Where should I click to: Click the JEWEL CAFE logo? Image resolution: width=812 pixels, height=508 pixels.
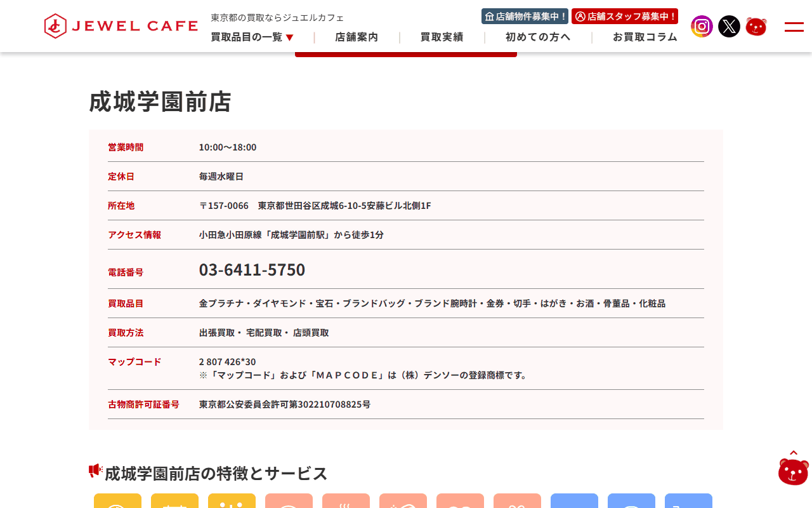pos(121,26)
